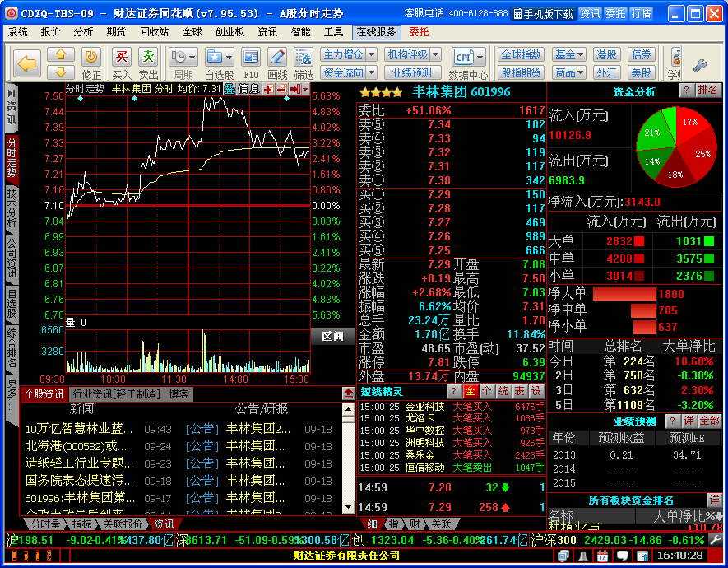Image resolution: width=728 pixels, height=568 pixels.
Task: Click the yellow back arrow toolbar icon
Action: tap(26, 63)
